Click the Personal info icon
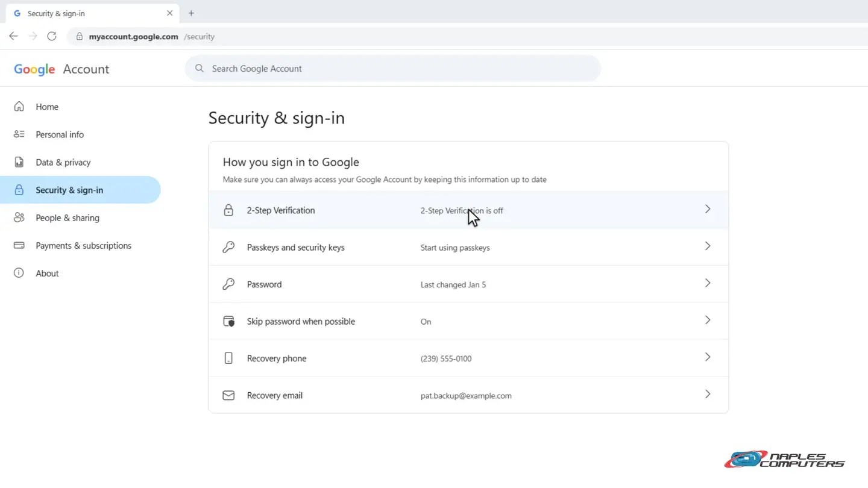The image size is (868, 488). 19,134
